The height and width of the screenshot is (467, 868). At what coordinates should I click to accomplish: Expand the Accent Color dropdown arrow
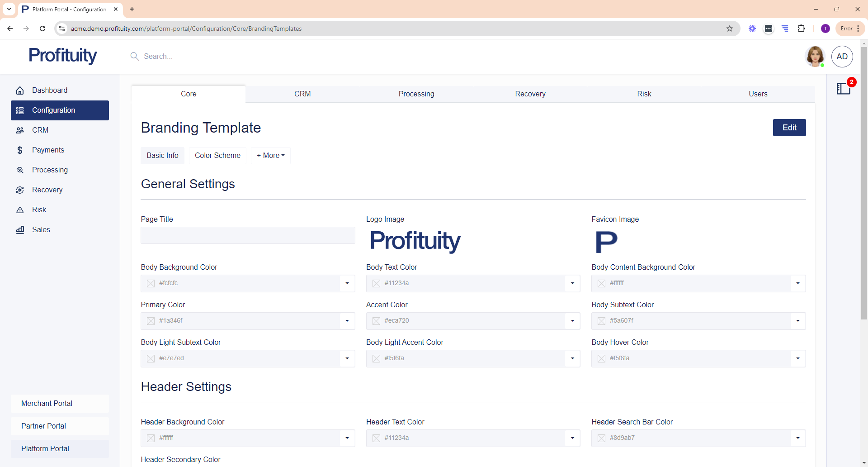(x=572, y=321)
